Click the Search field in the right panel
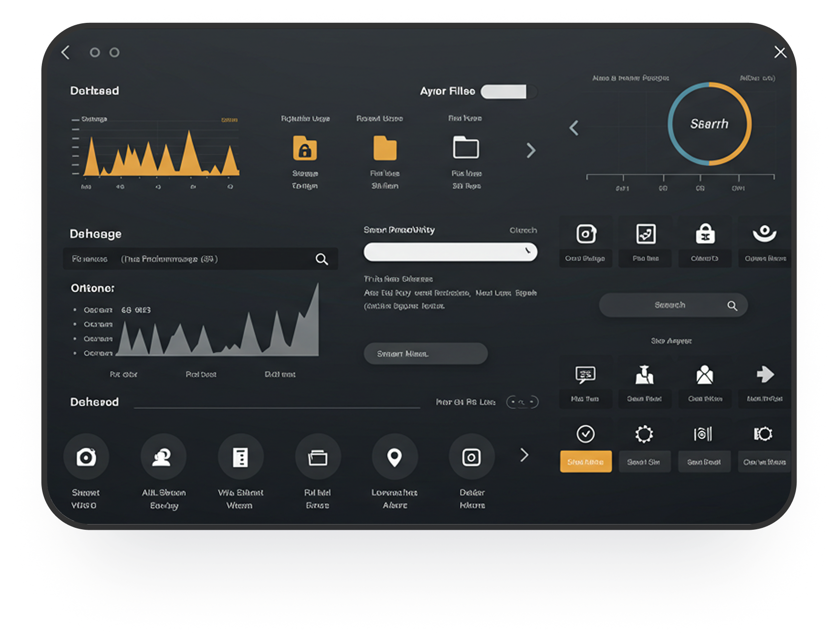Image resolution: width=839 pixels, height=644 pixels. tap(673, 305)
